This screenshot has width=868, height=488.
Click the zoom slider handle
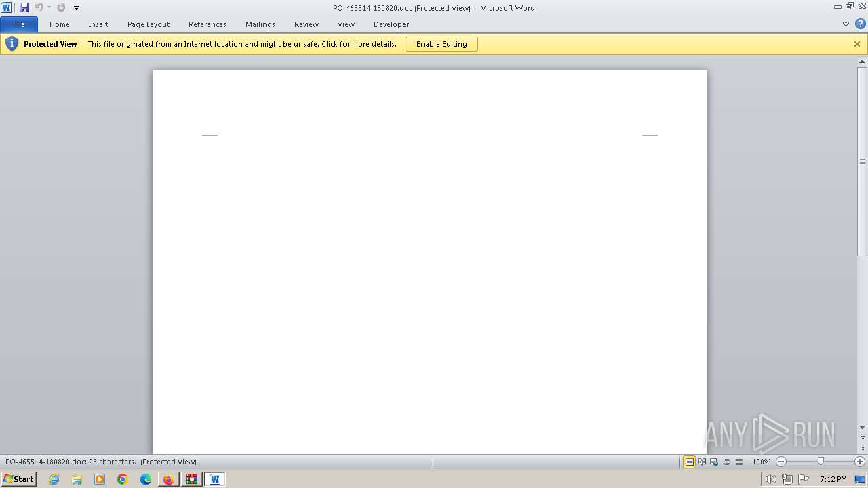(821, 462)
